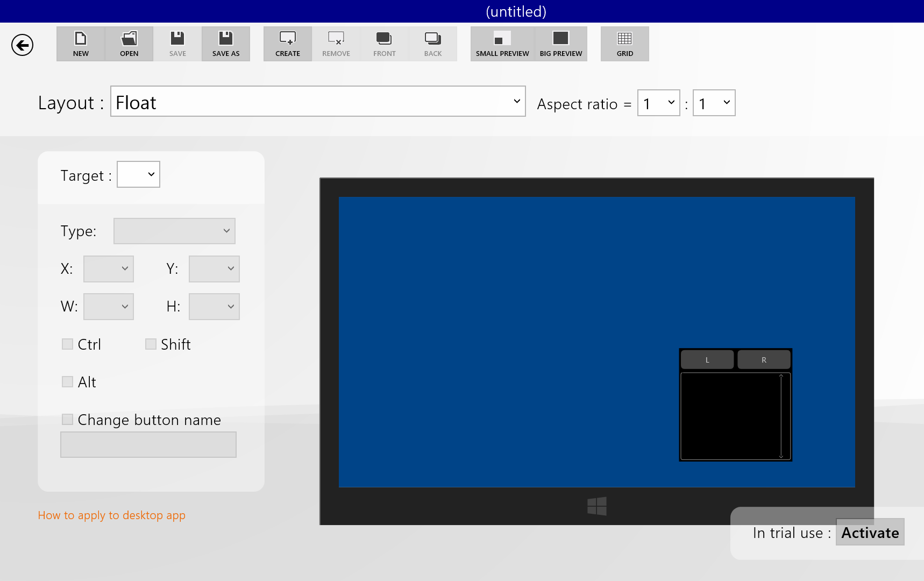Screen dimensions: 924x581
Task: Open the Target selection dropdown
Action: coord(138,174)
